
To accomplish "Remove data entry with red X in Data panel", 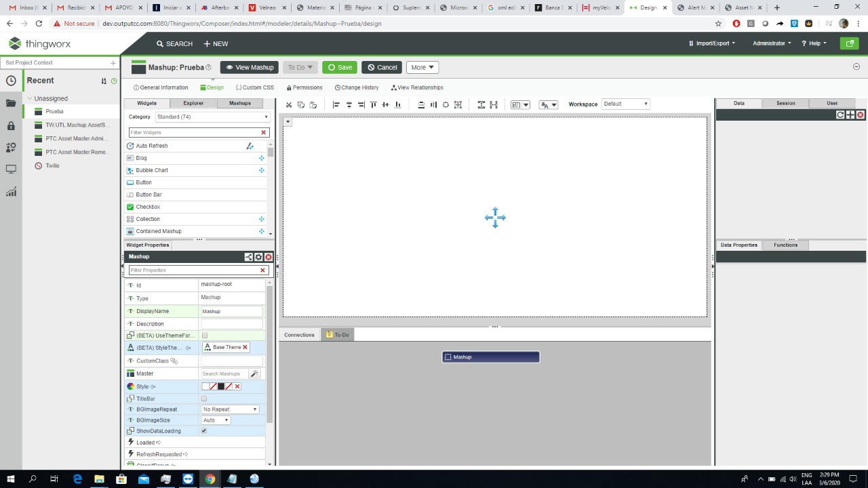I will [861, 115].
